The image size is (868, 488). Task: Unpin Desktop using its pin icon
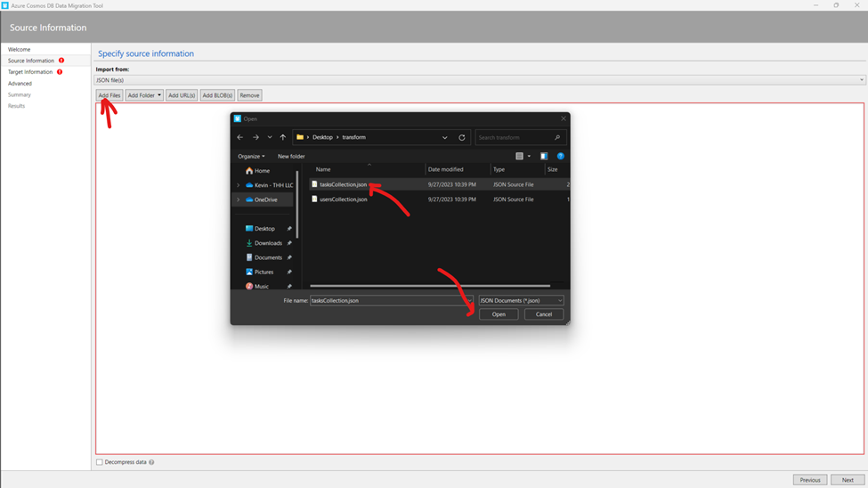(x=289, y=228)
